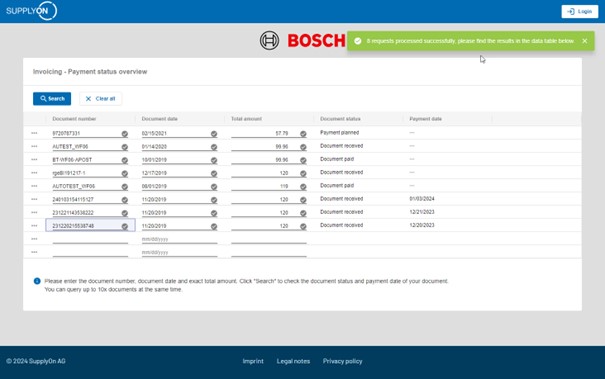Click the Login button

point(580,12)
